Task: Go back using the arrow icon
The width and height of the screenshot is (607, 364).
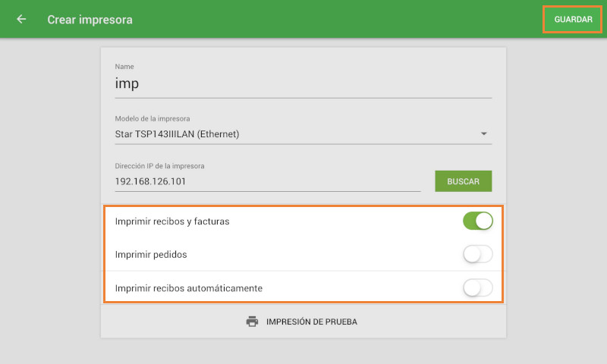Action: pyautogui.click(x=21, y=19)
